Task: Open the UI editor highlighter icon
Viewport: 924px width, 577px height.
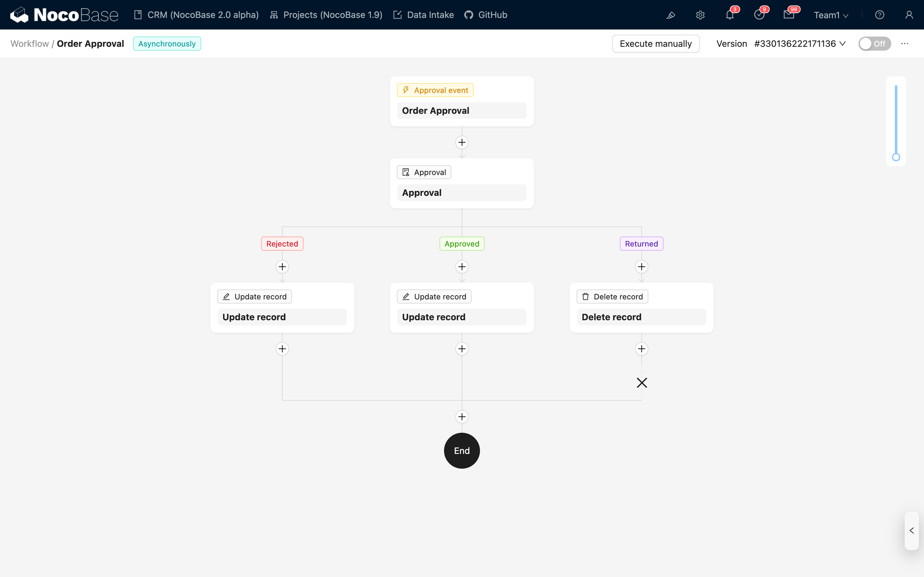Action: coord(671,15)
